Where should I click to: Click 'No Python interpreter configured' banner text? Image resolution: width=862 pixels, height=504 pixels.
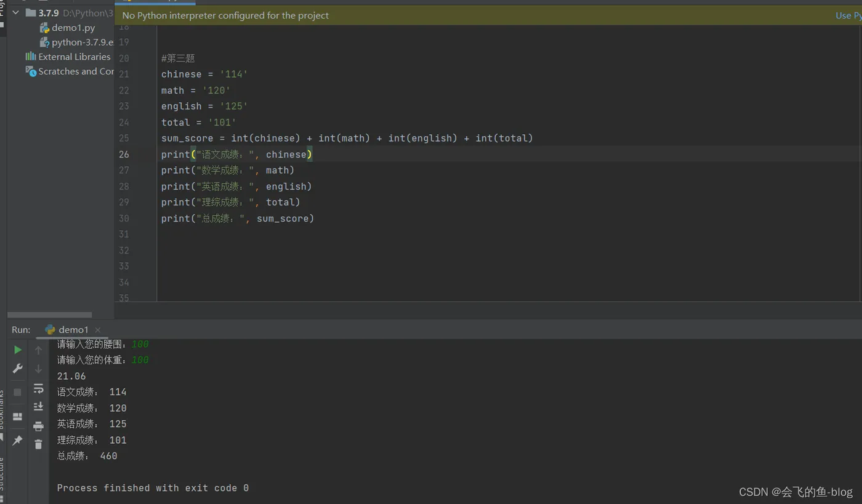[225, 15]
